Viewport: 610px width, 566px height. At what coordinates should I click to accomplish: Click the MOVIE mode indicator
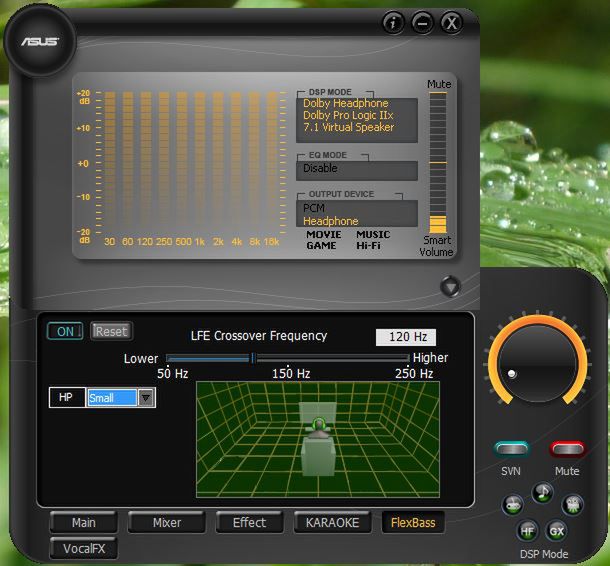pos(324,235)
